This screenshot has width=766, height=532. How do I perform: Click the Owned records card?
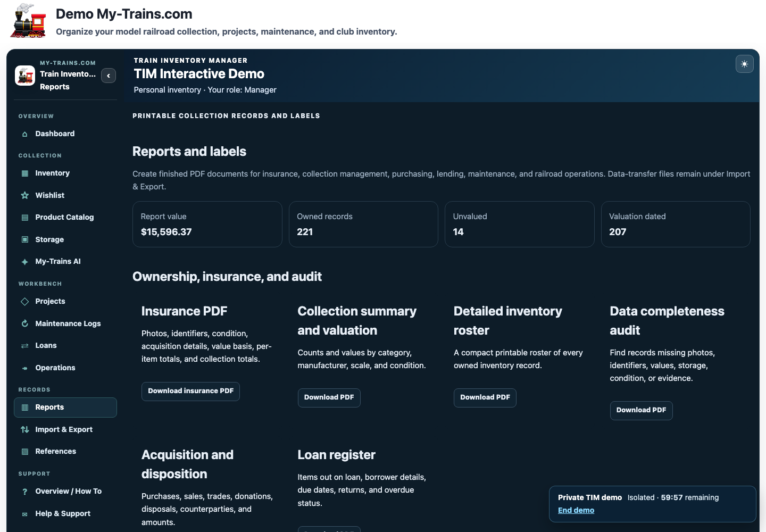[363, 224]
